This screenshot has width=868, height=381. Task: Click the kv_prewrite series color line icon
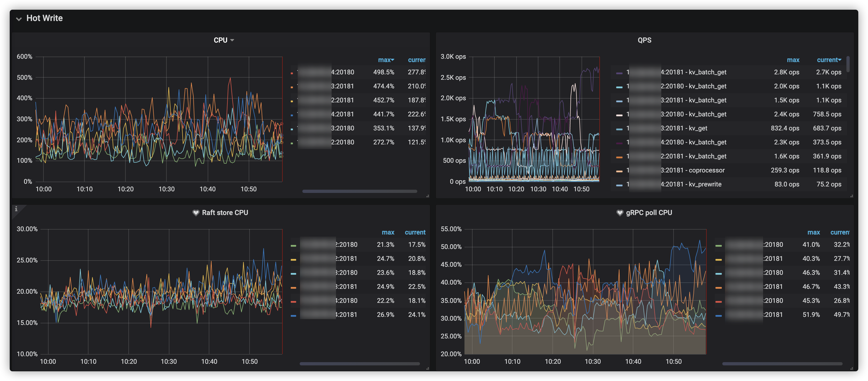coord(619,185)
